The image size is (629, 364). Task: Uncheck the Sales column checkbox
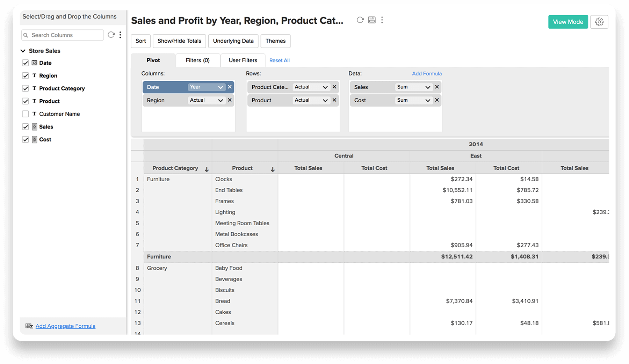click(x=25, y=126)
